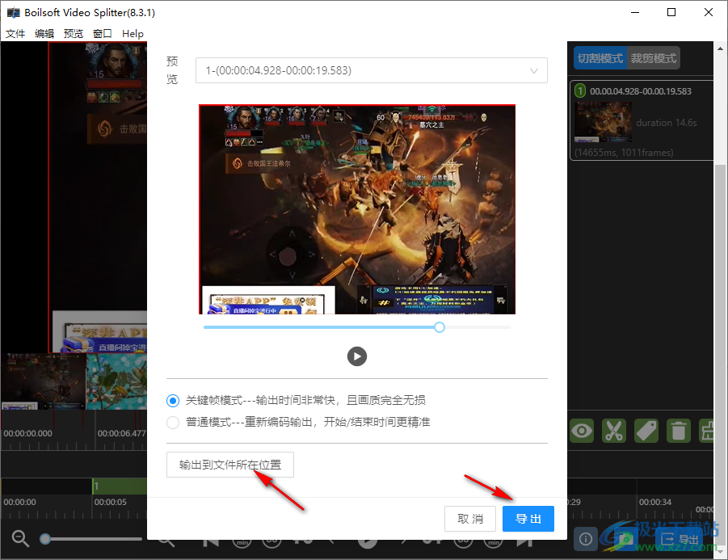Switch to 切割模式 tab
728x560 pixels.
pyautogui.click(x=600, y=58)
